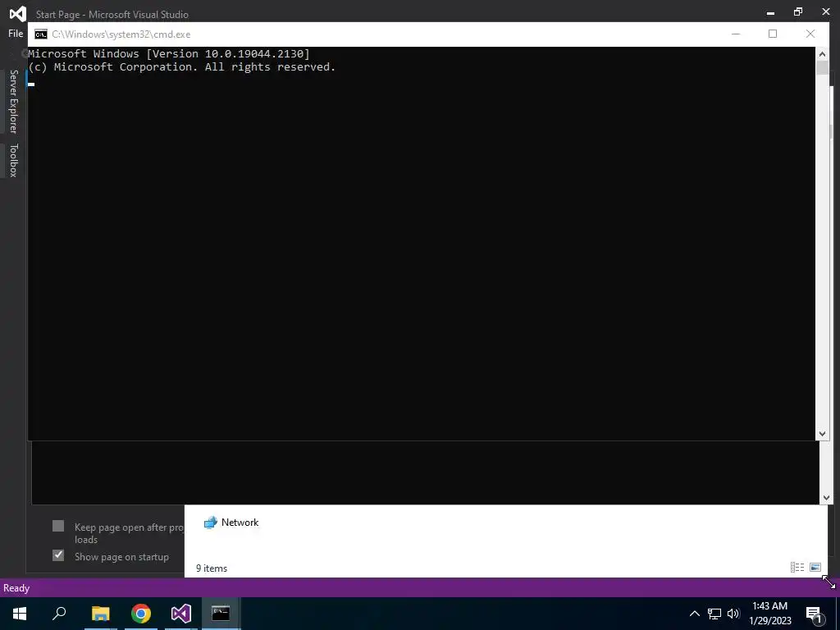The image size is (840, 630).
Task: Launch Google Chrome from the taskbar
Action: click(x=141, y=614)
